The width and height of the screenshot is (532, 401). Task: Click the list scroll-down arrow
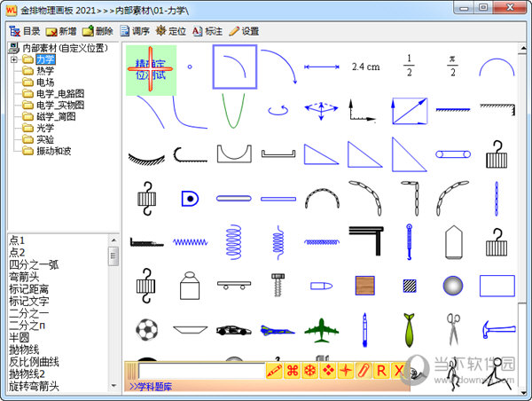(113, 386)
